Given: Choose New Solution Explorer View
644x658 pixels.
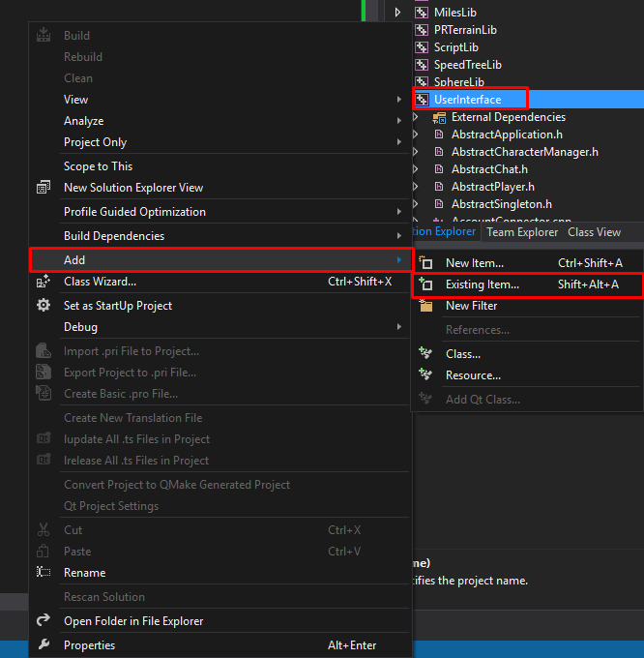Looking at the screenshot, I should point(220,188).
